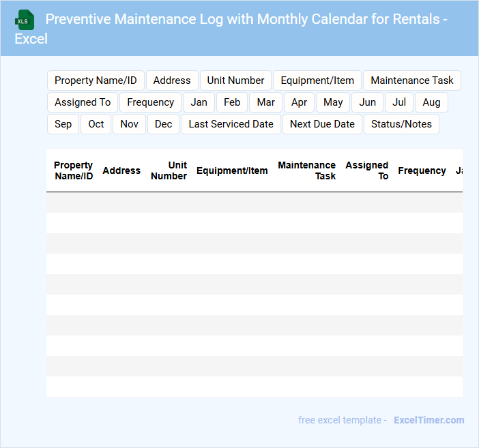Click the Aug month tag
Image resolution: width=479 pixels, height=448 pixels.
coord(431,102)
